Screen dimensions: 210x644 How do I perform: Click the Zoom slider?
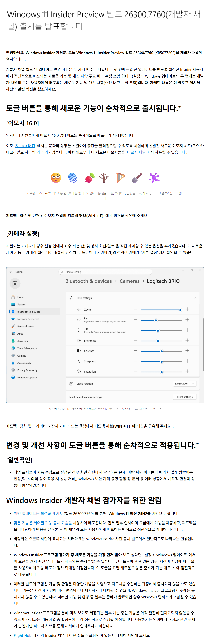click(161, 310)
